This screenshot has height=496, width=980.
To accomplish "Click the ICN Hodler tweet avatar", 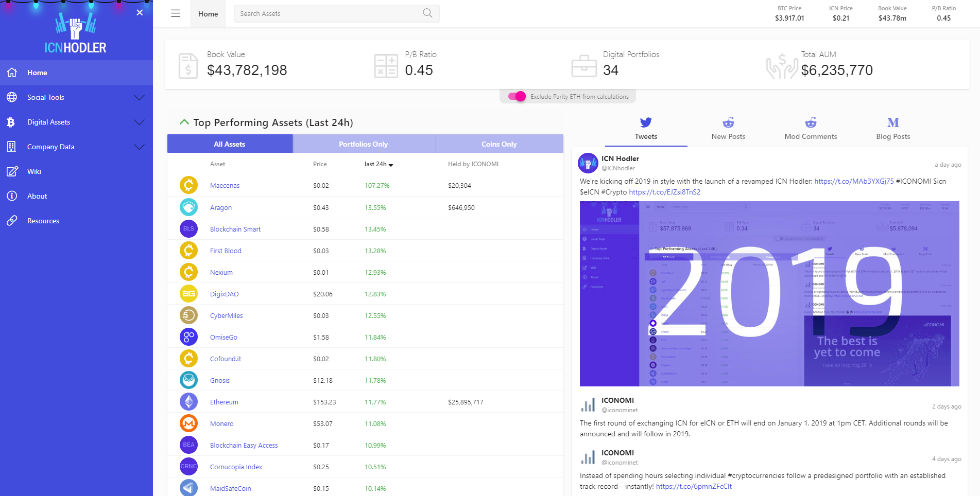I will (588, 163).
